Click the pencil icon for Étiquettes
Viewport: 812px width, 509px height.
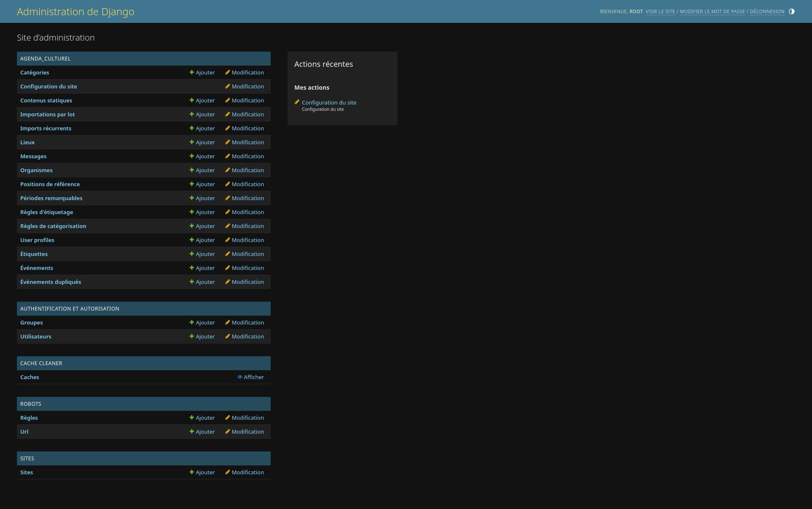point(228,254)
